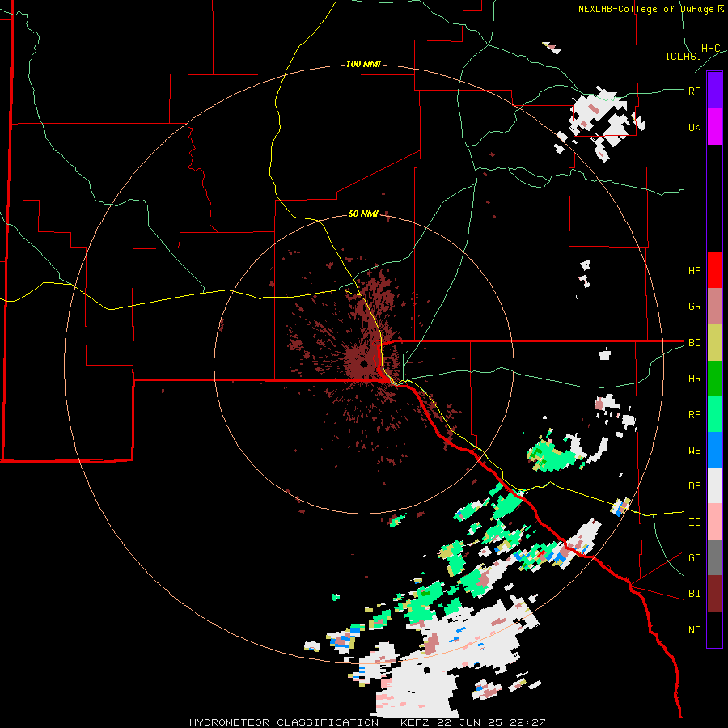
Task: Click the '100 NMI' range ring label
Action: [x=363, y=64]
